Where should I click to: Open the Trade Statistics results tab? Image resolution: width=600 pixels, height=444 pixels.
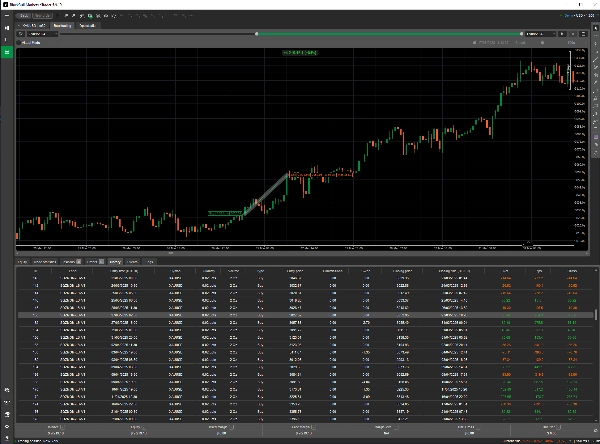[x=45, y=262]
